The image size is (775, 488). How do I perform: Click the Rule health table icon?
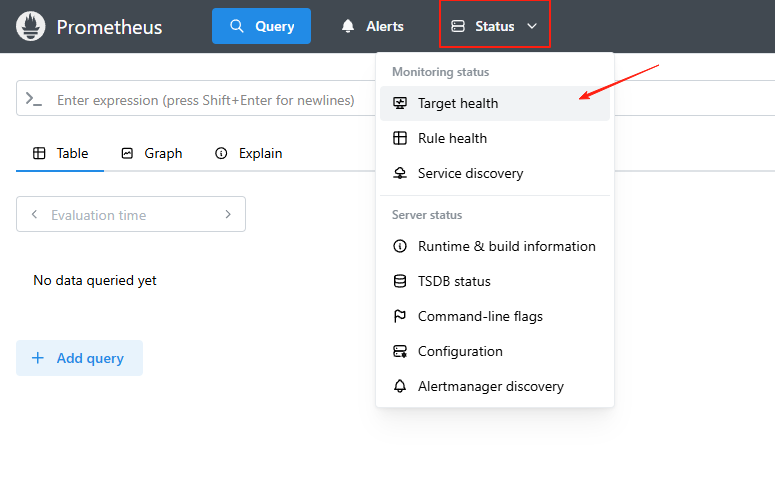click(x=400, y=138)
